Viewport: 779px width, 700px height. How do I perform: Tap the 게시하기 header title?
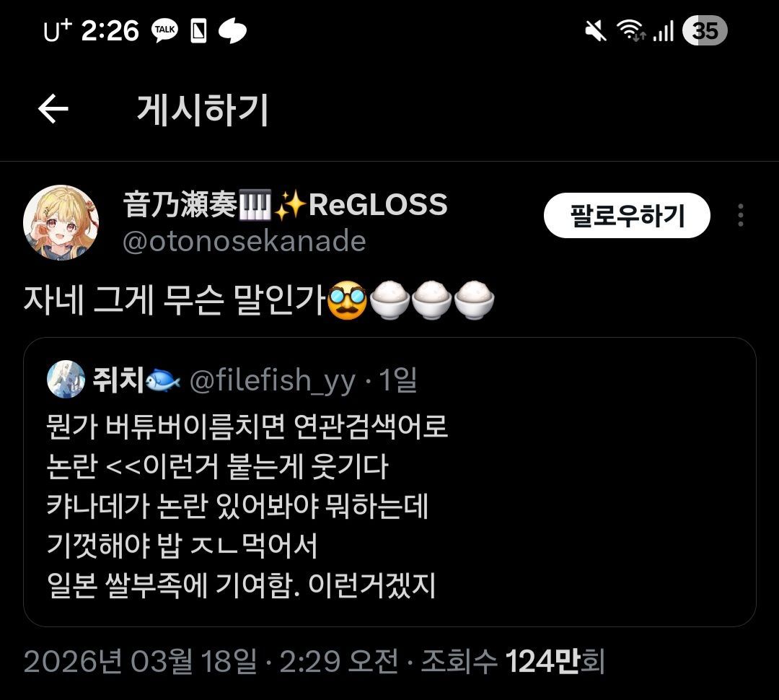coord(203,110)
